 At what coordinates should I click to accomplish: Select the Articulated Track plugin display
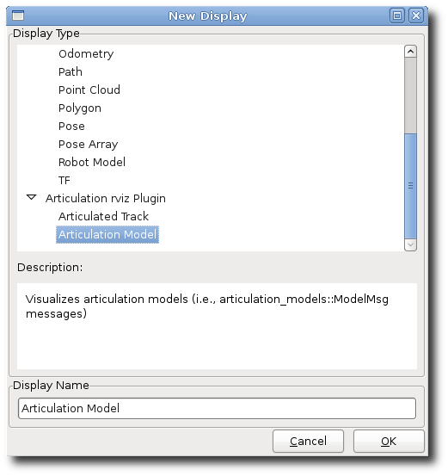point(103,216)
